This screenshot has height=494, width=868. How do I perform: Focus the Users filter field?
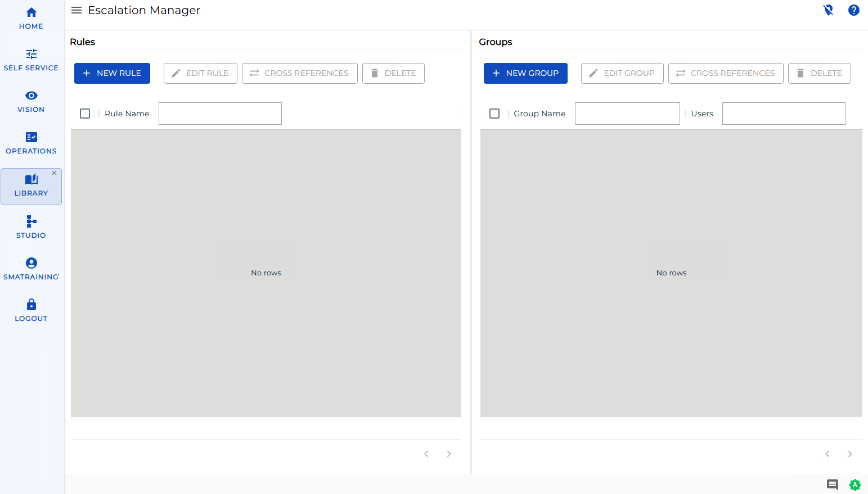784,114
